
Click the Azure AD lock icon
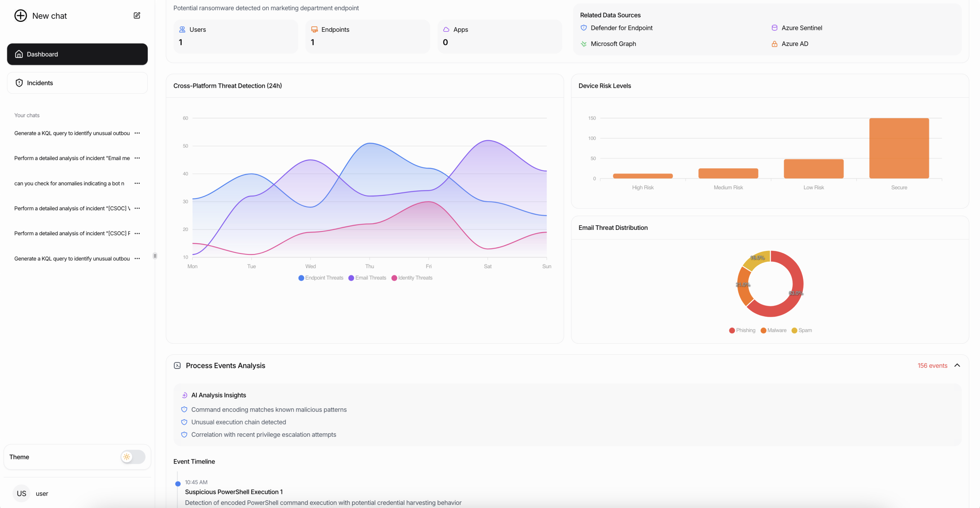tap(774, 44)
